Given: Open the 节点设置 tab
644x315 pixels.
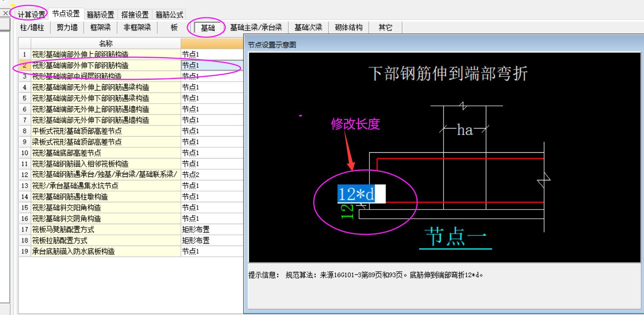Looking at the screenshot, I should coord(66,14).
